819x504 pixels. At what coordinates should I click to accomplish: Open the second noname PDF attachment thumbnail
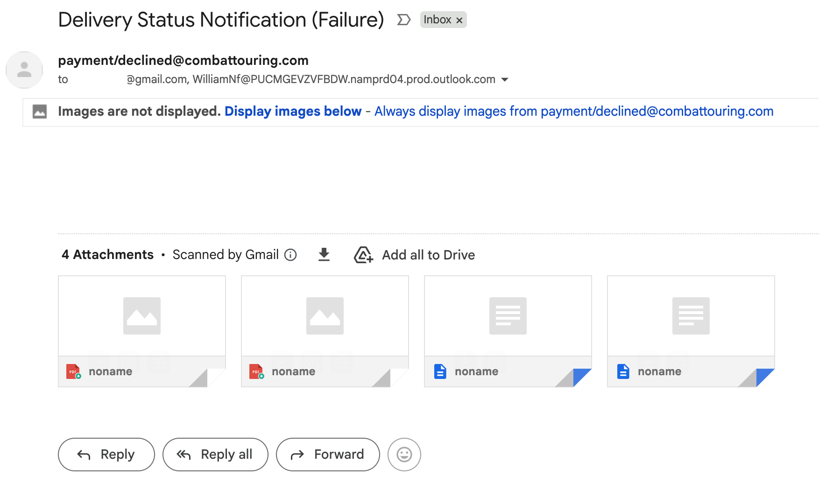point(325,316)
